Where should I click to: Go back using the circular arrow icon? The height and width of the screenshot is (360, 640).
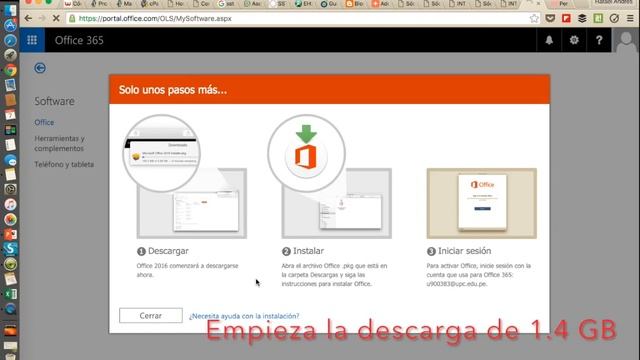click(x=40, y=68)
